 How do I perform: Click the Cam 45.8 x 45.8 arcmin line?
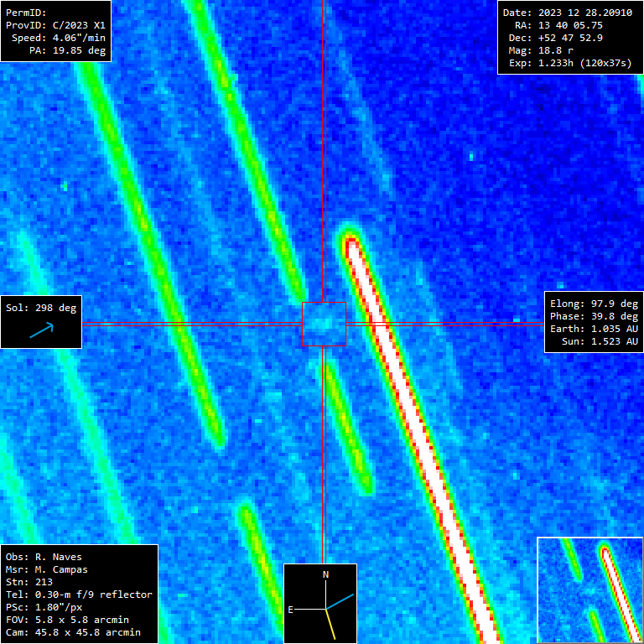[73, 632]
